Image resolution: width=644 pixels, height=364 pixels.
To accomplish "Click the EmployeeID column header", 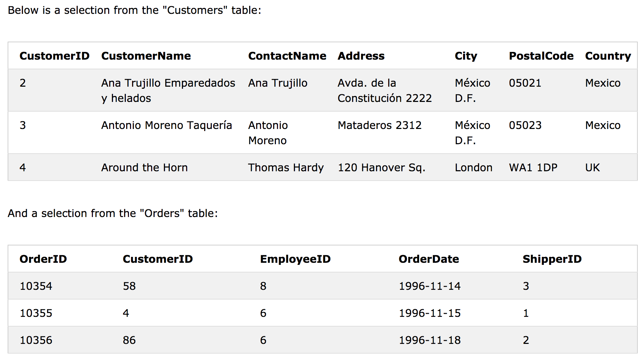I will [295, 259].
